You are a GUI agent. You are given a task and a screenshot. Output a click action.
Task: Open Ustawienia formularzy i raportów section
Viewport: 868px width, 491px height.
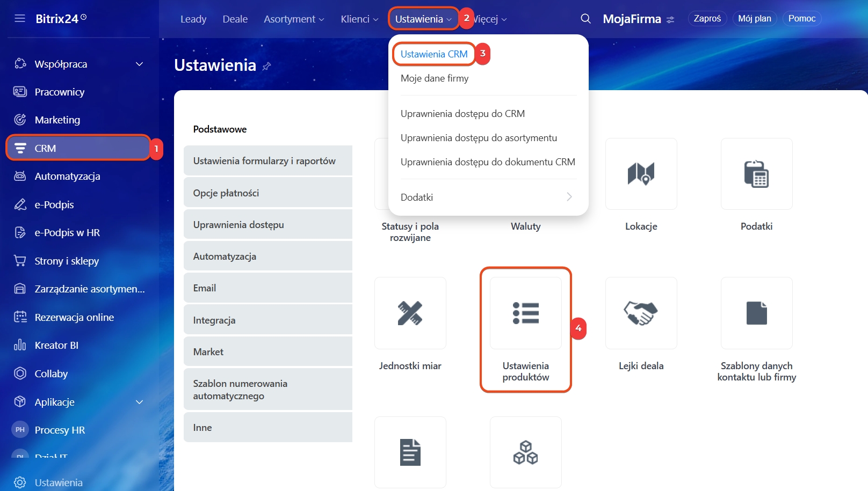coord(268,160)
